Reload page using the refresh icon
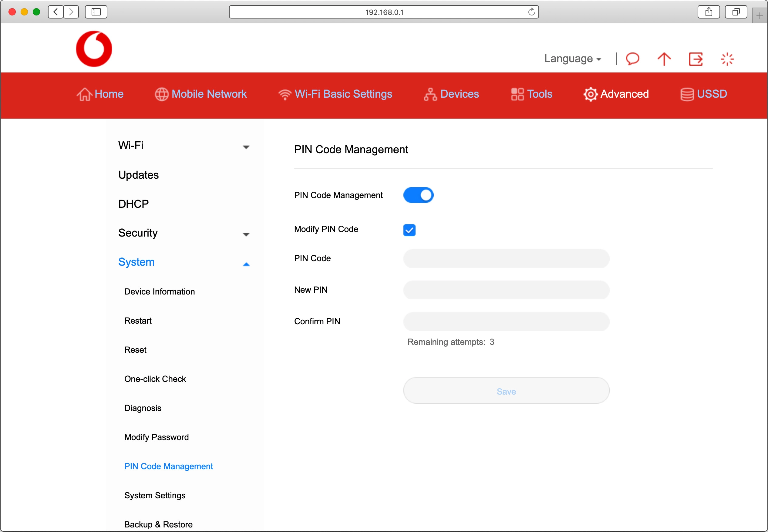The width and height of the screenshot is (768, 532). pyautogui.click(x=531, y=12)
